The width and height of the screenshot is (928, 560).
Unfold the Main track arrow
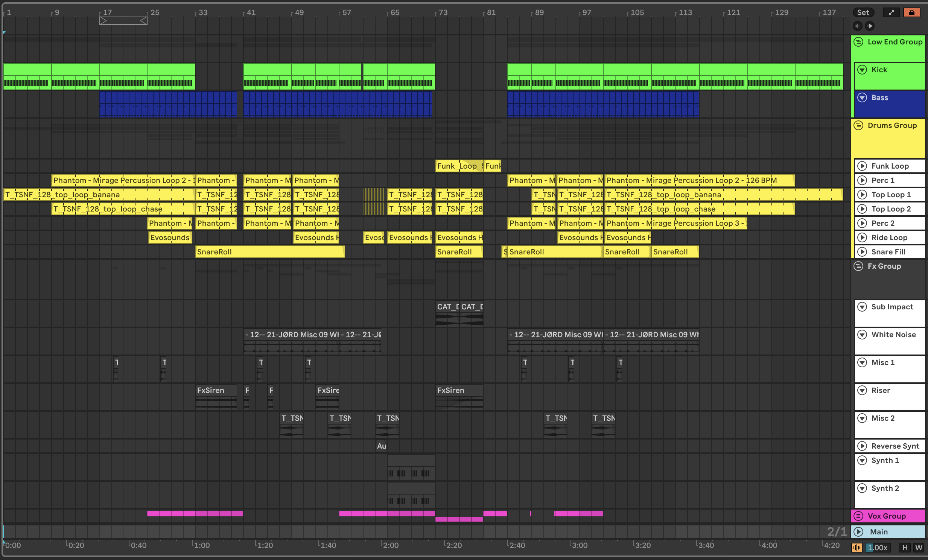[x=858, y=532]
